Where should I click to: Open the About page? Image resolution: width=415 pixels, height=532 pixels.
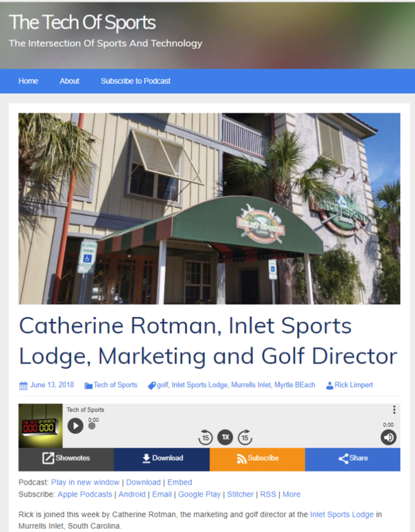(x=70, y=81)
